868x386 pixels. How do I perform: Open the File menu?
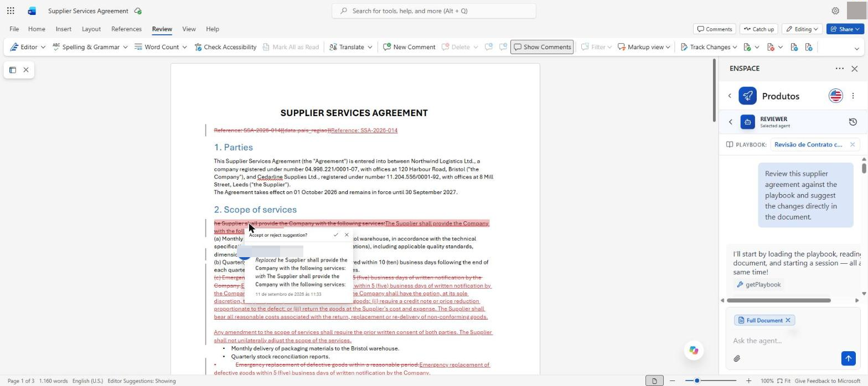pyautogui.click(x=14, y=29)
